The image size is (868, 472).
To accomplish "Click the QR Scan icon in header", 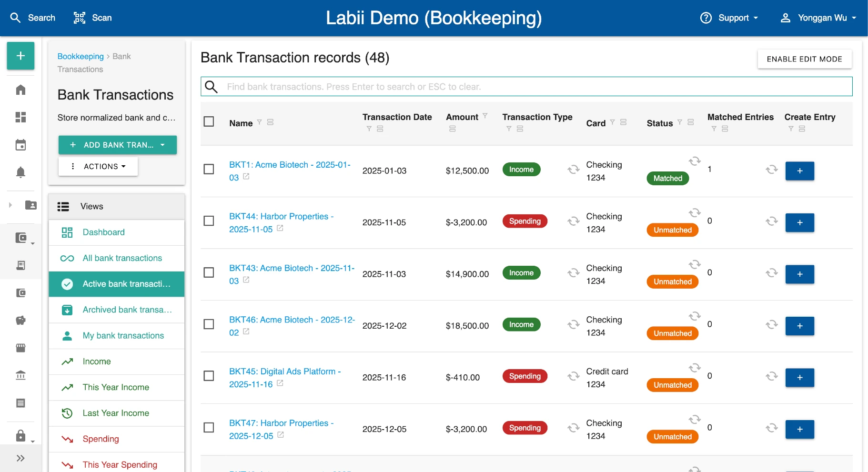I will click(x=80, y=18).
